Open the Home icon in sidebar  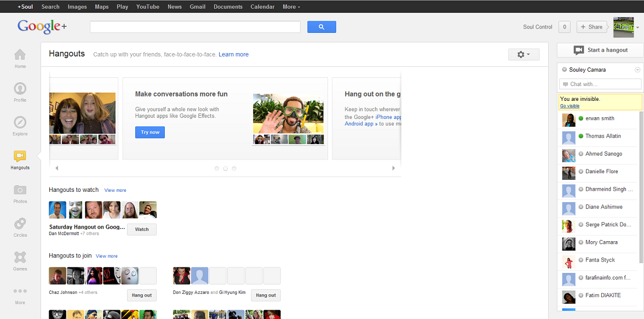(x=20, y=55)
